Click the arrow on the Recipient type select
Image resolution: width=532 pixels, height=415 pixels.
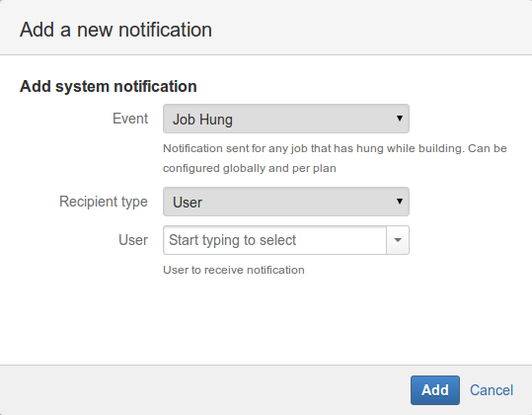(400, 202)
